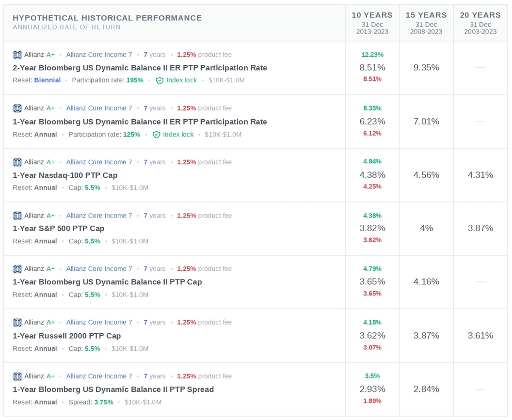Open Allianz Core Income 7 link in the Nasdaq-100 row
The image size is (512, 420).
pos(99,162)
